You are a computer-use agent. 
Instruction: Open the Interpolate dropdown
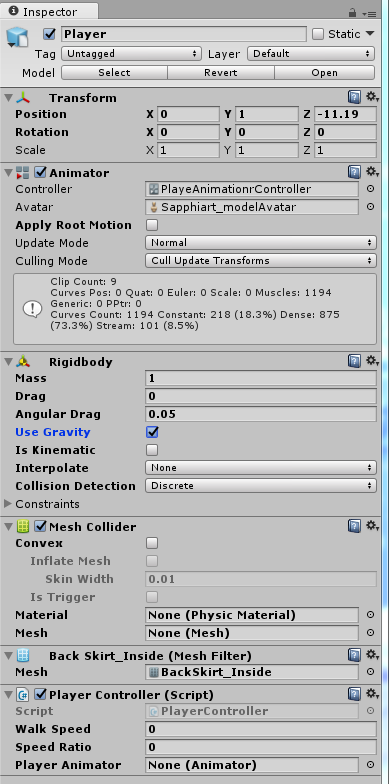pyautogui.click(x=260, y=468)
